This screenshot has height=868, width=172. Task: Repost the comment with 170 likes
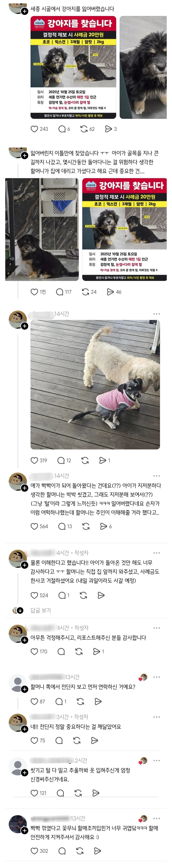pyautogui.click(x=79, y=651)
